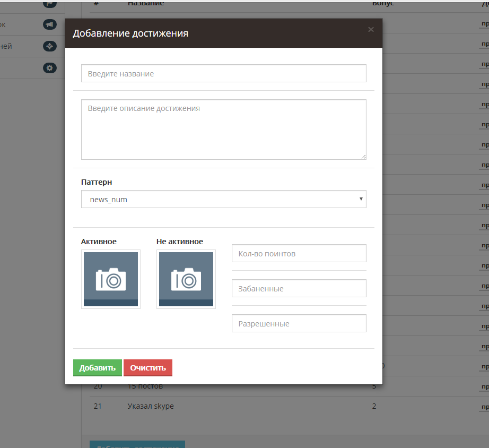
Task: Click the red Очистить button
Action: (148, 368)
